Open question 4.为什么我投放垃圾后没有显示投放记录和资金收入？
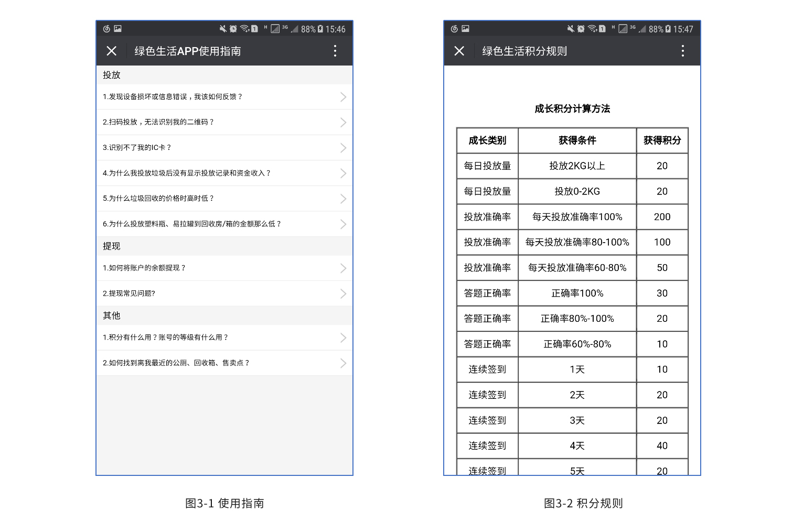The image size is (793, 532). (x=224, y=173)
